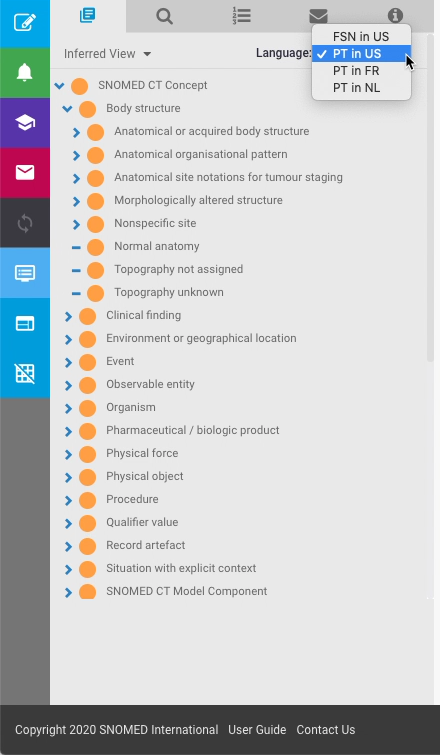Choose FSN in US language option
This screenshot has height=755, width=440.
click(x=361, y=37)
